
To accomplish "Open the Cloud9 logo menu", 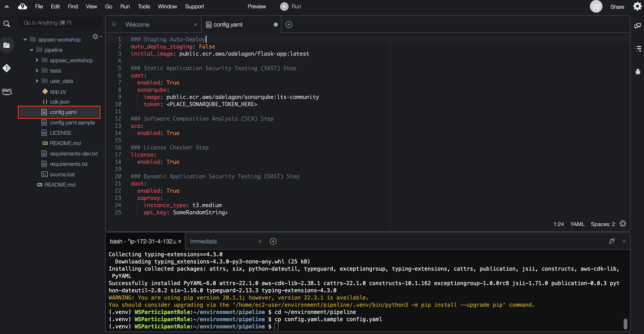I will point(22,7).
